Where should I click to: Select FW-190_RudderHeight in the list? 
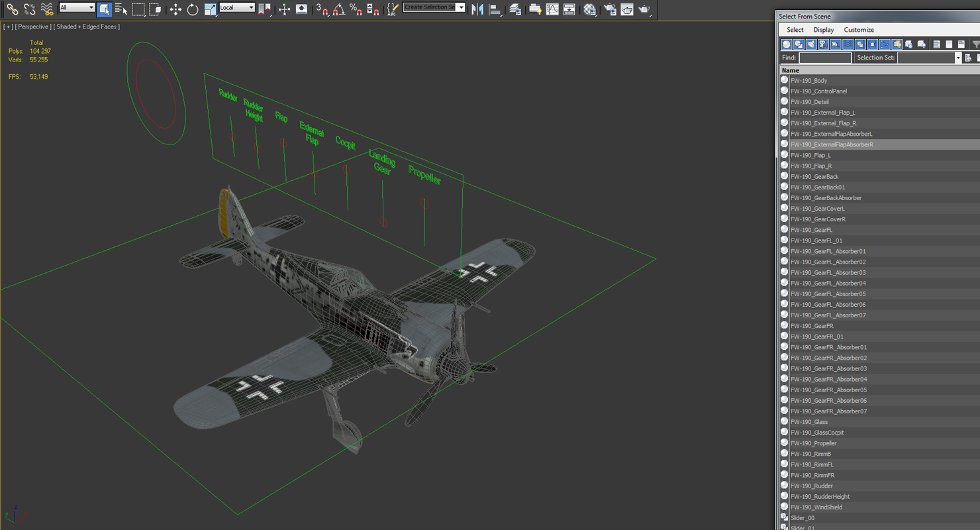coord(879,496)
